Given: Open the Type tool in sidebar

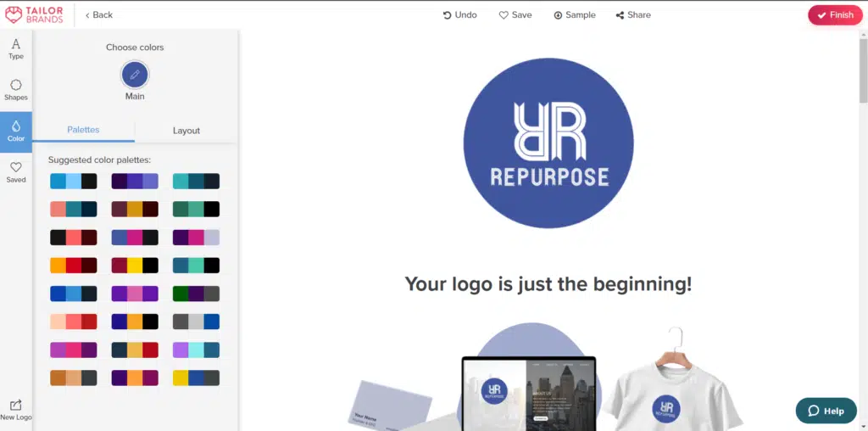Looking at the screenshot, I should (x=16, y=48).
